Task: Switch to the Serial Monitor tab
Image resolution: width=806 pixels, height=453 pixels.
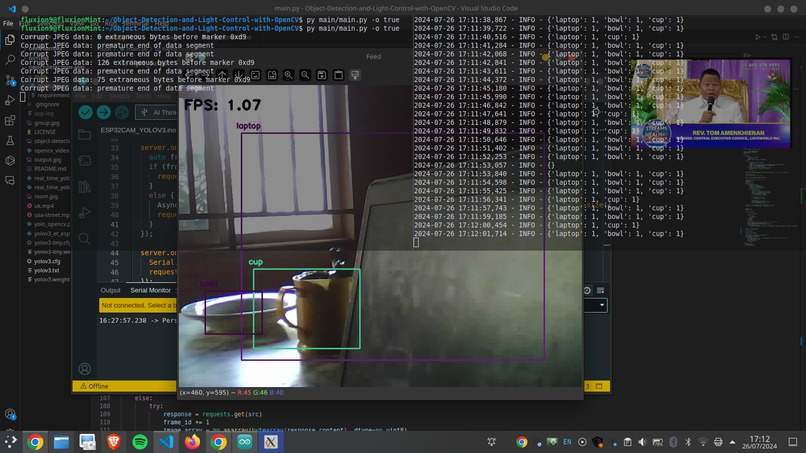Action: (x=150, y=291)
